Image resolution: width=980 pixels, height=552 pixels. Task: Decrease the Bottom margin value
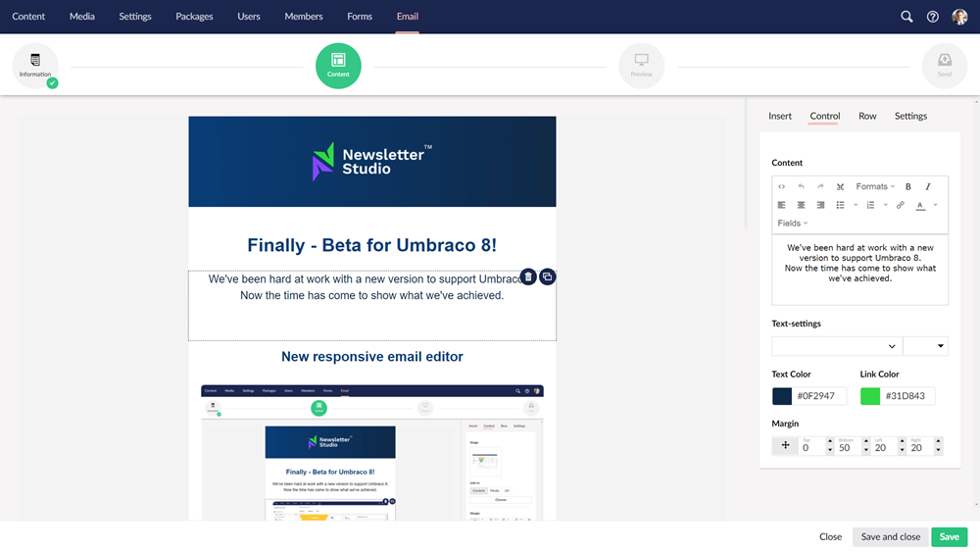click(866, 450)
